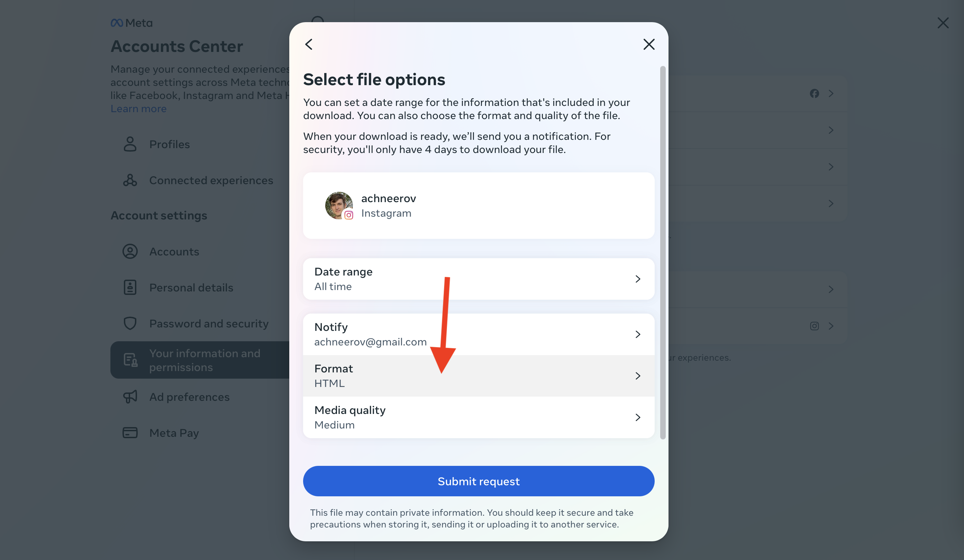
Task: Follow the Learn more link
Action: pos(138,109)
